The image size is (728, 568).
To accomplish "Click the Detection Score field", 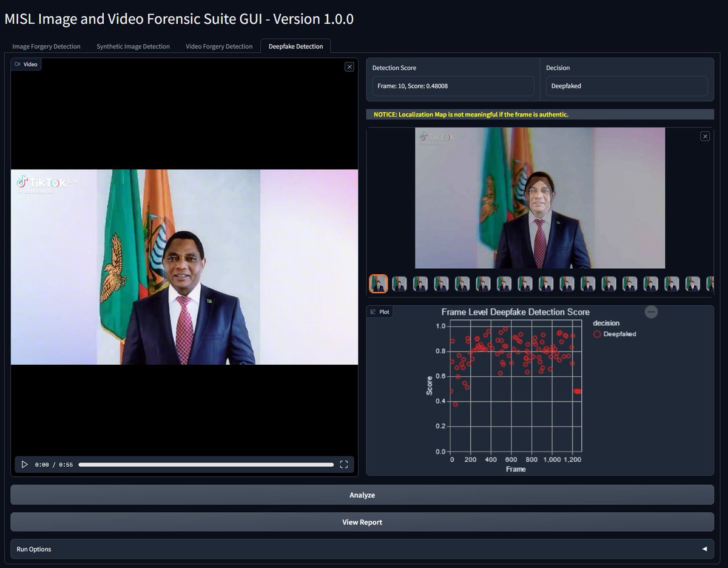I will 453,86.
